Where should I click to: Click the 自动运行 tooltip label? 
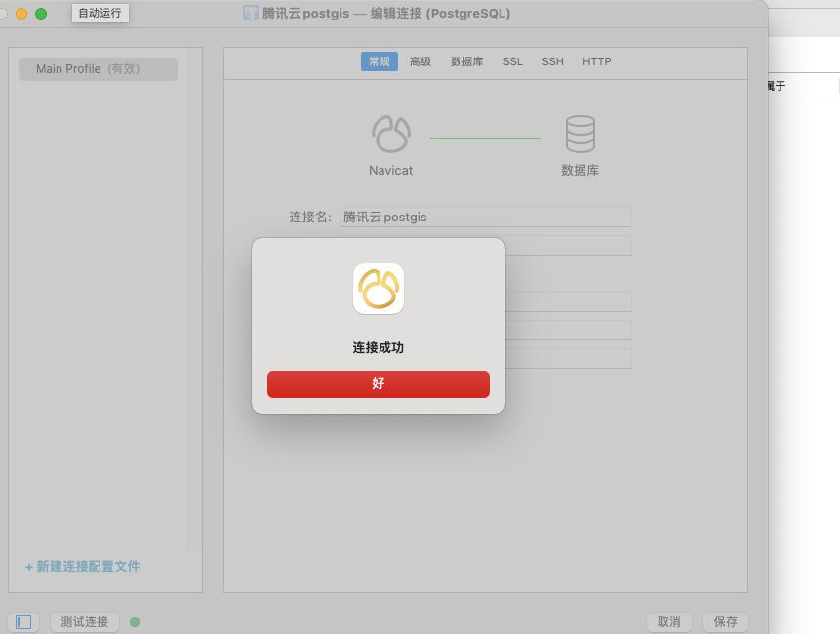click(x=100, y=13)
